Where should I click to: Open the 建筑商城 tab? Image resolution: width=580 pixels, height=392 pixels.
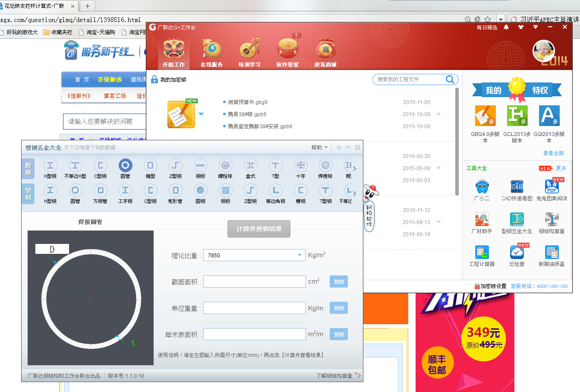click(325, 52)
